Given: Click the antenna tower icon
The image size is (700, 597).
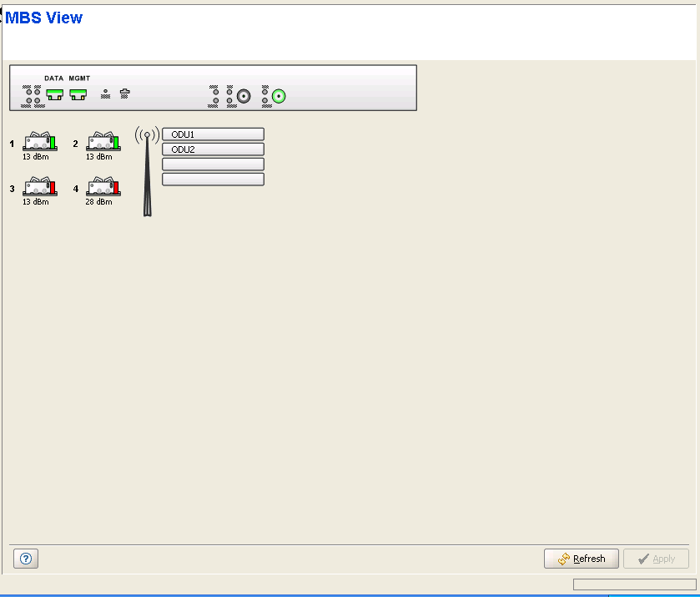Looking at the screenshot, I should 147,172.
